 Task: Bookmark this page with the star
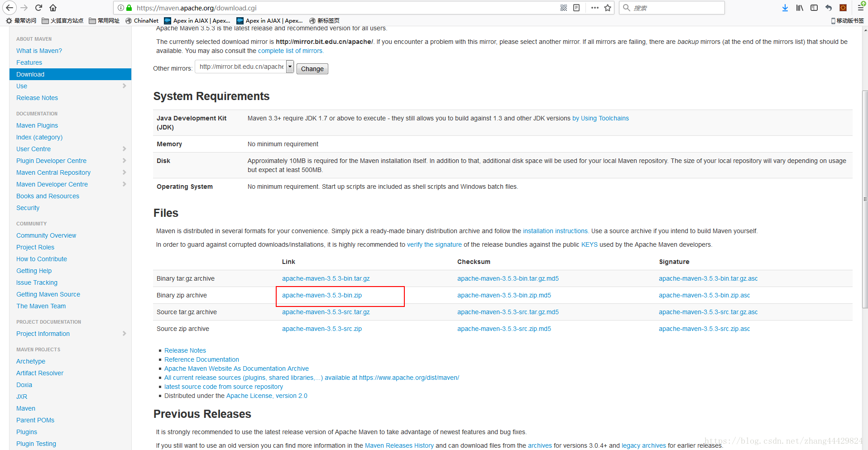(x=608, y=8)
